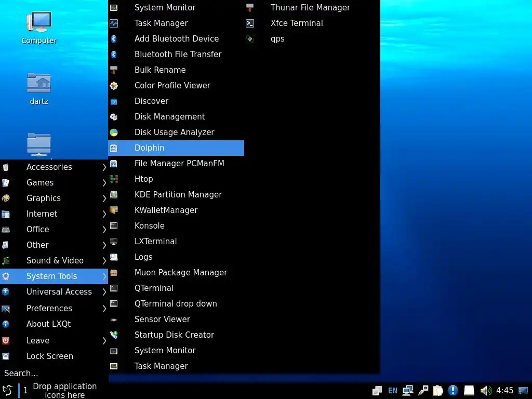
Task: Click the blue exclamation notification tray icon
Action: (453, 391)
